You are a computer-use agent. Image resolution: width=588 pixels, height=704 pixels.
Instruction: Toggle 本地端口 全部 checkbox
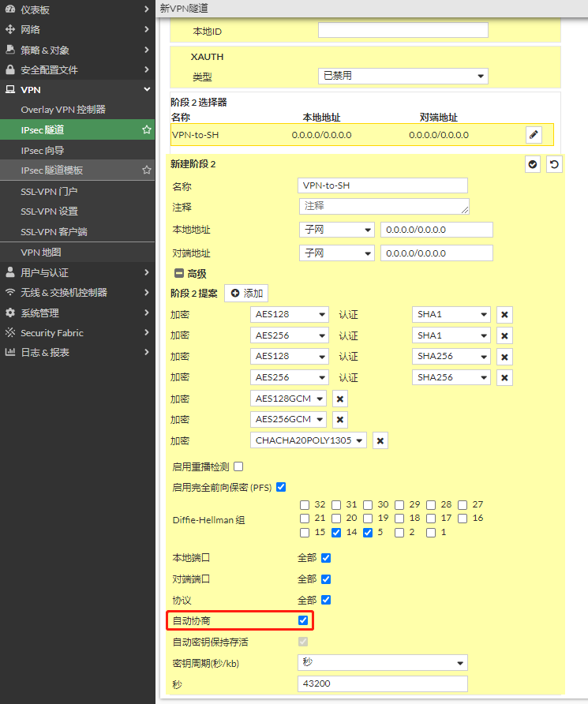[x=326, y=558]
